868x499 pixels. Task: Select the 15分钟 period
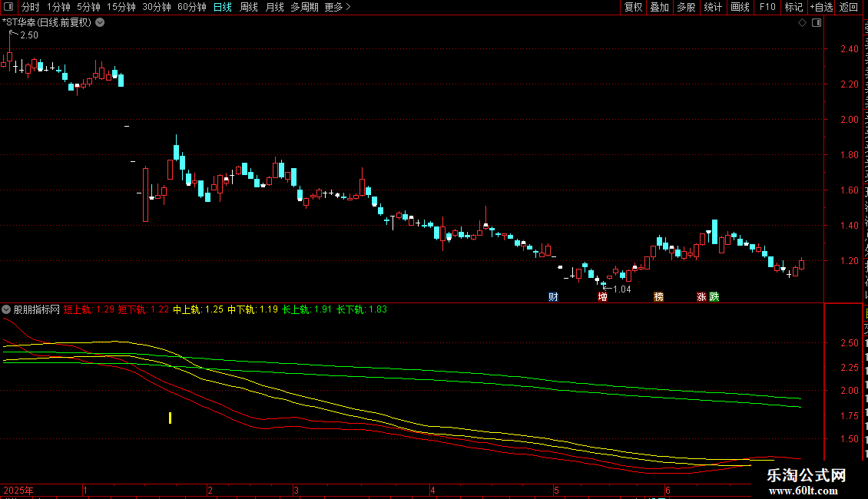pos(121,7)
